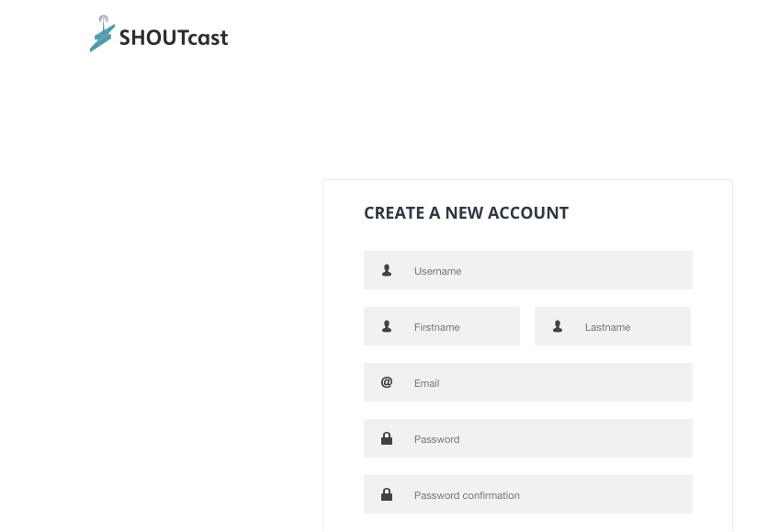This screenshot has height=532, width=779.
Task: Click the word ACCOUNT in the form heading
Action: point(527,212)
